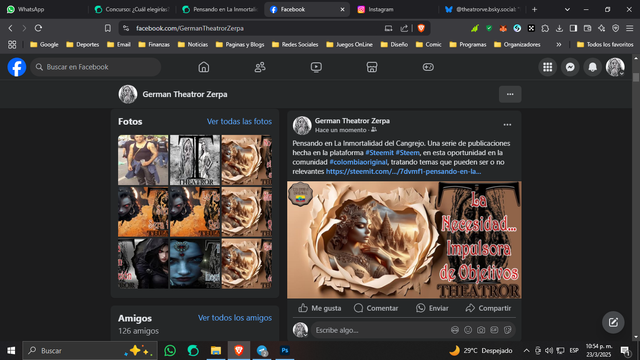Open Photoshop from the Windows taskbar

click(285, 351)
